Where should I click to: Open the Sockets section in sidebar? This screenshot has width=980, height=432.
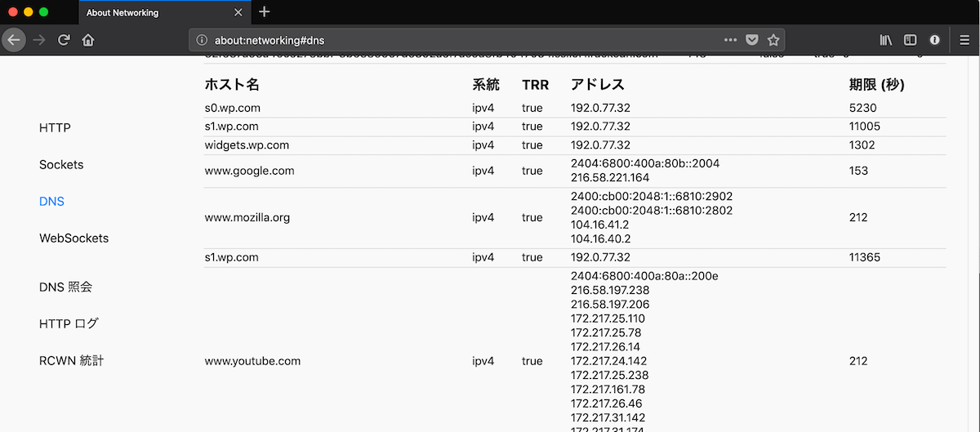pyautogui.click(x=61, y=165)
